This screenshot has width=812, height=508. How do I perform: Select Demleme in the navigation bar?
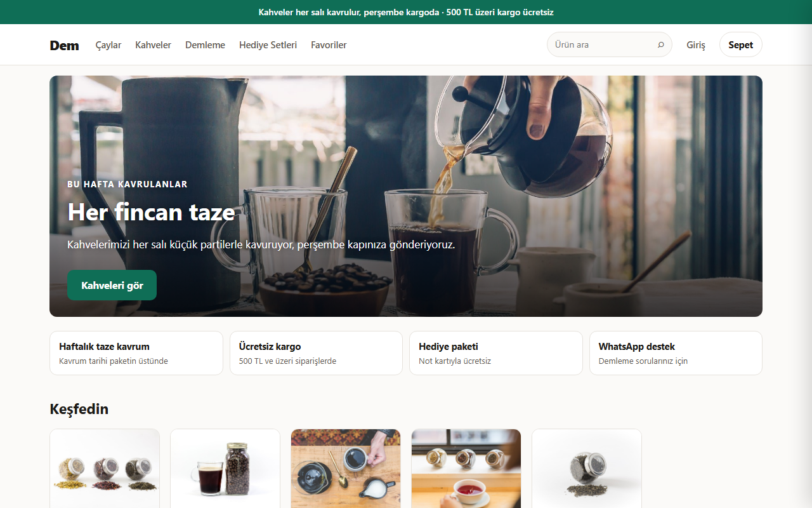(x=205, y=45)
